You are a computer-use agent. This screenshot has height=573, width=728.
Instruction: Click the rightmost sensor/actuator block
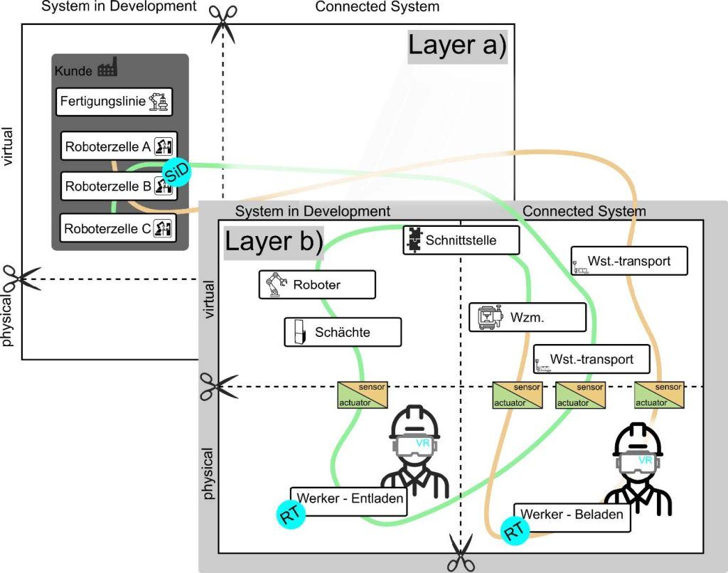click(x=659, y=395)
